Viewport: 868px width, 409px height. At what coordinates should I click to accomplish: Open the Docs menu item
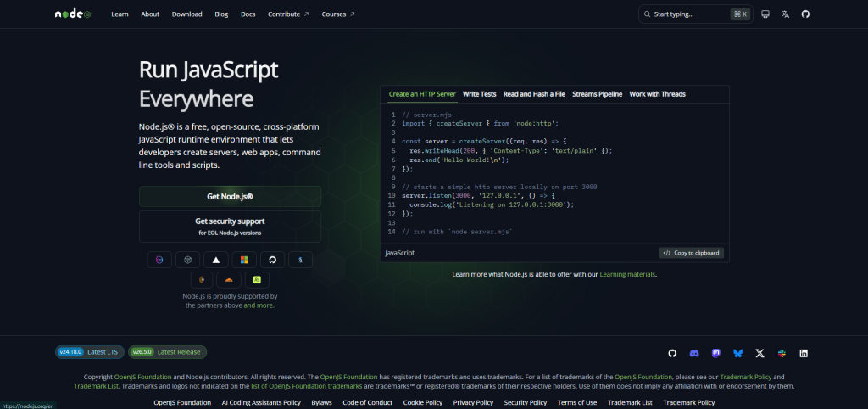tap(248, 14)
